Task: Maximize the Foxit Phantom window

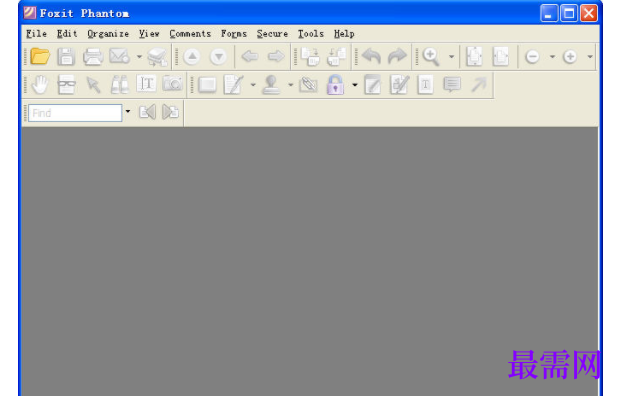Action: pyautogui.click(x=569, y=13)
